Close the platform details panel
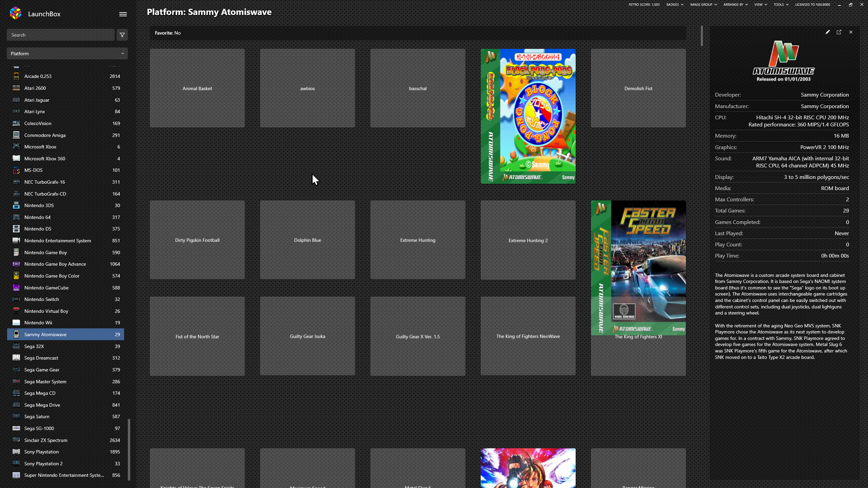 [851, 32]
